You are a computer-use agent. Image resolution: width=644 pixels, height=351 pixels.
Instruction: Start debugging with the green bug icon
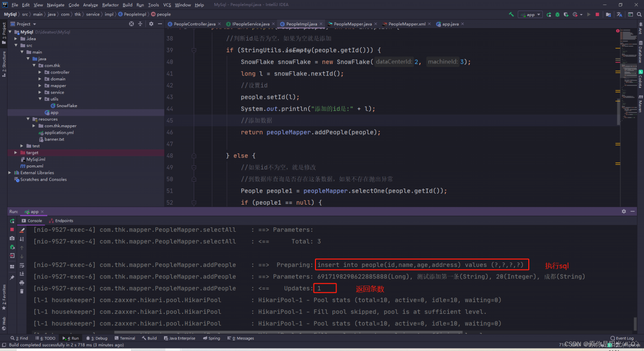(557, 15)
